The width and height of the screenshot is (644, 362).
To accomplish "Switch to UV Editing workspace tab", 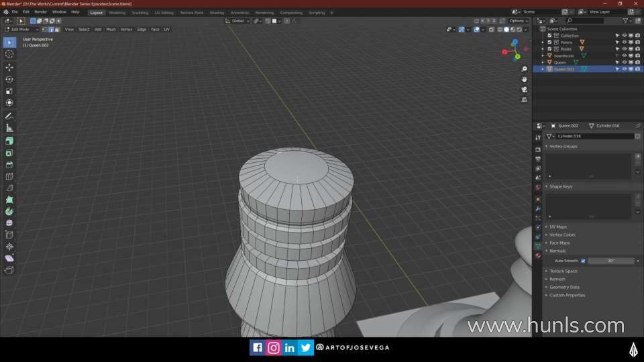I will point(164,13).
